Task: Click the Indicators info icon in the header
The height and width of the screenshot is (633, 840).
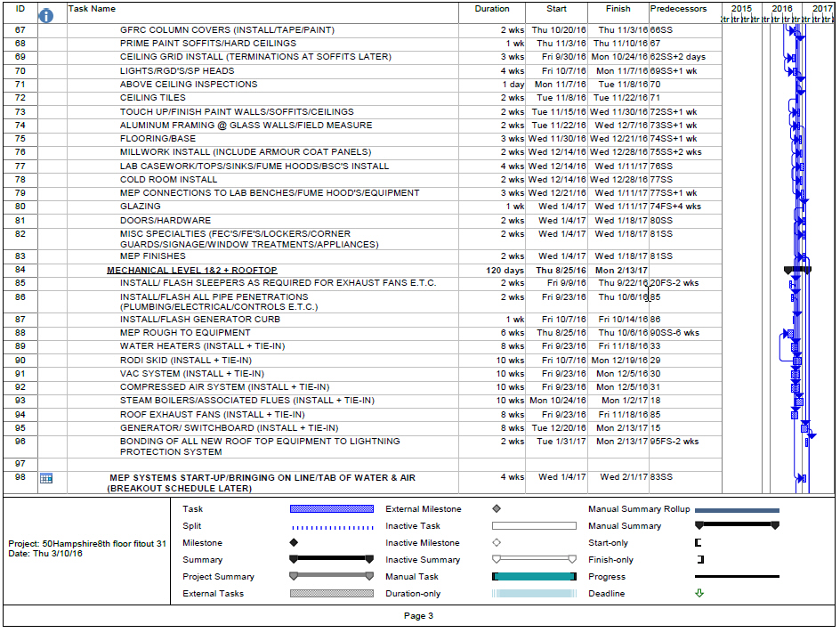Action: pos(47,15)
